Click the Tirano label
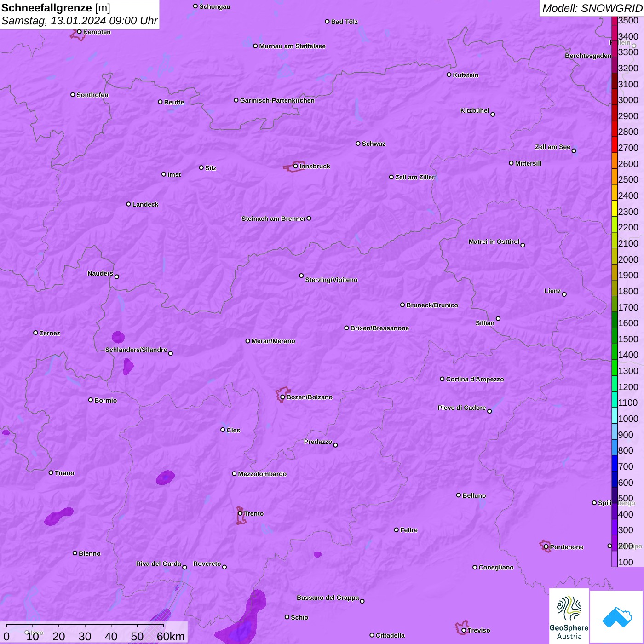Screen dimensions: 644x644 click(64, 473)
